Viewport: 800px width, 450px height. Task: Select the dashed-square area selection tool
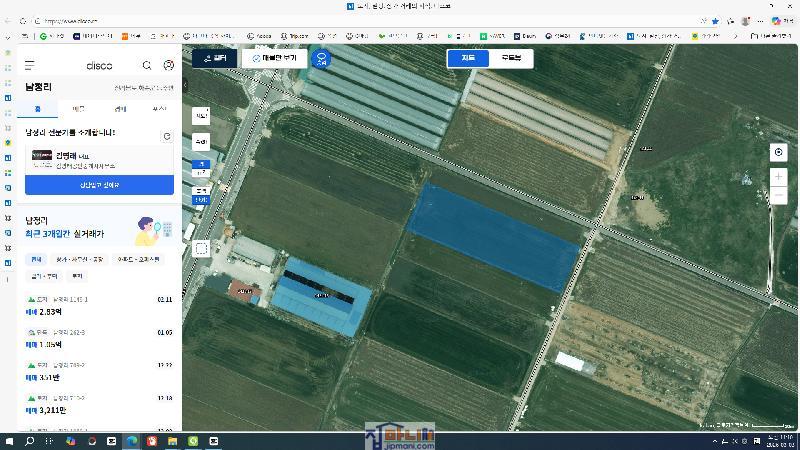coord(201,249)
